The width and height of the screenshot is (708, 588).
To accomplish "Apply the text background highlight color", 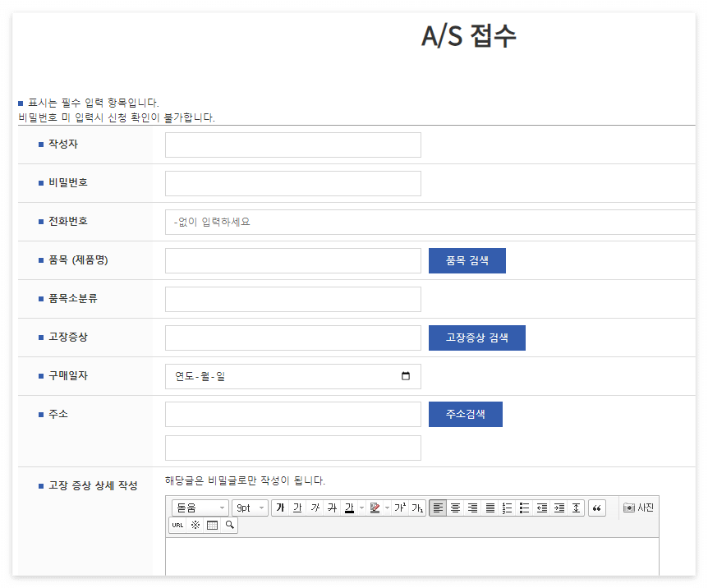I will tap(375, 508).
